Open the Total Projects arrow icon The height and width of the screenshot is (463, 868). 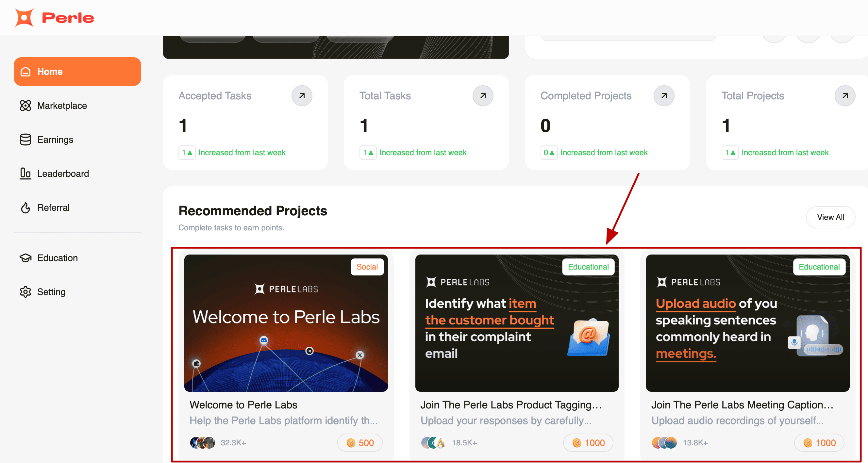[x=844, y=96]
